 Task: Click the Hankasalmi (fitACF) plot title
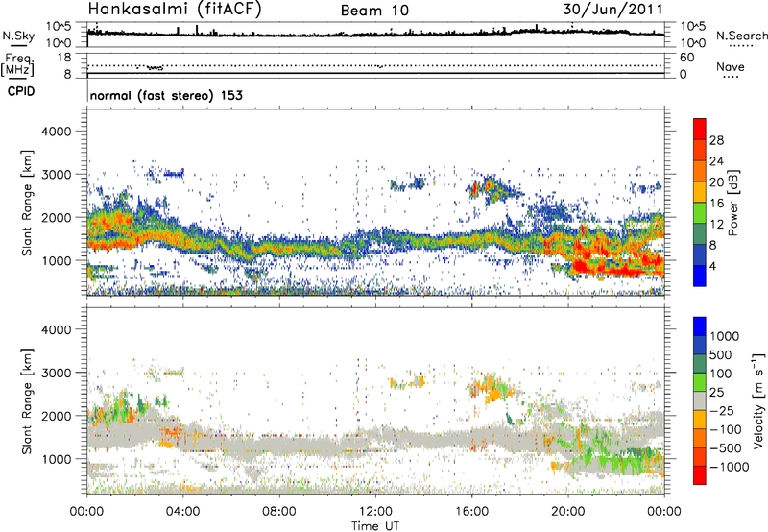tap(175, 10)
